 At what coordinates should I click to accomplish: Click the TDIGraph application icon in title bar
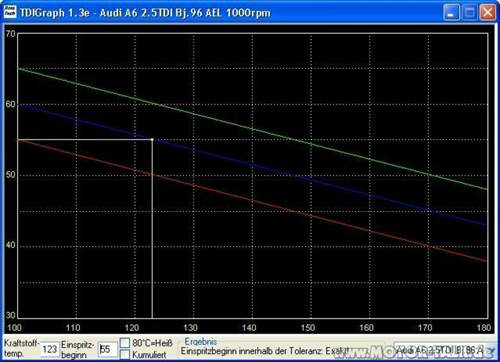coord(10,12)
